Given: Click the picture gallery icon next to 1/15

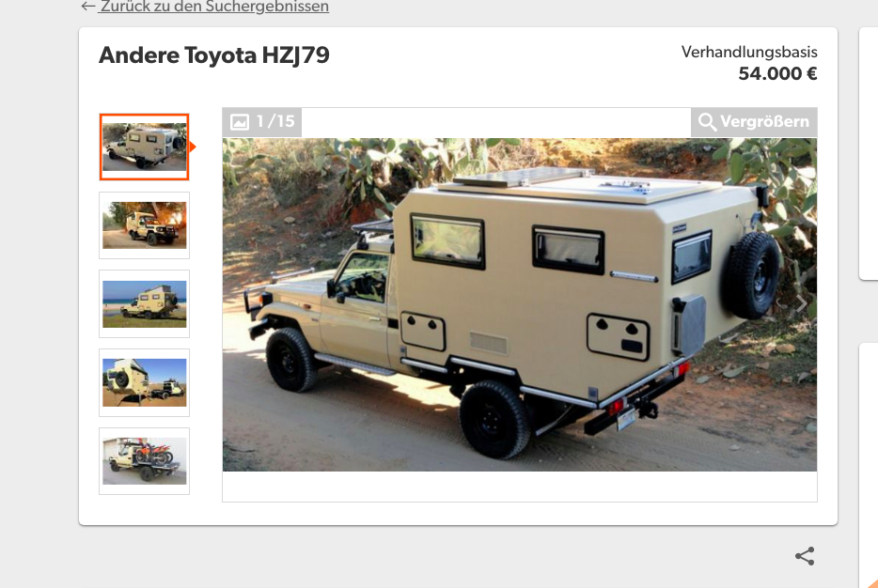Looking at the screenshot, I should tap(240, 121).
